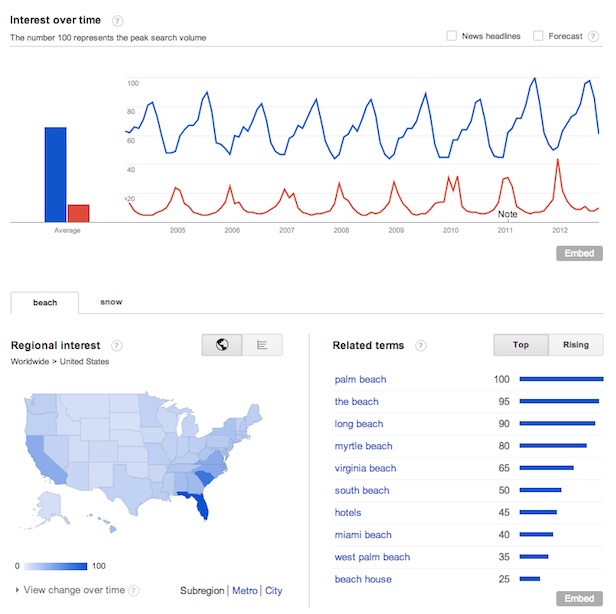Select the snow tab
This screenshot has width=616, height=614.
(111, 302)
